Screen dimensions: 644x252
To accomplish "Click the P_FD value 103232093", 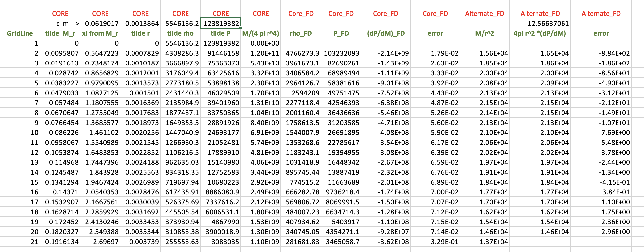I will (x=342, y=53).
